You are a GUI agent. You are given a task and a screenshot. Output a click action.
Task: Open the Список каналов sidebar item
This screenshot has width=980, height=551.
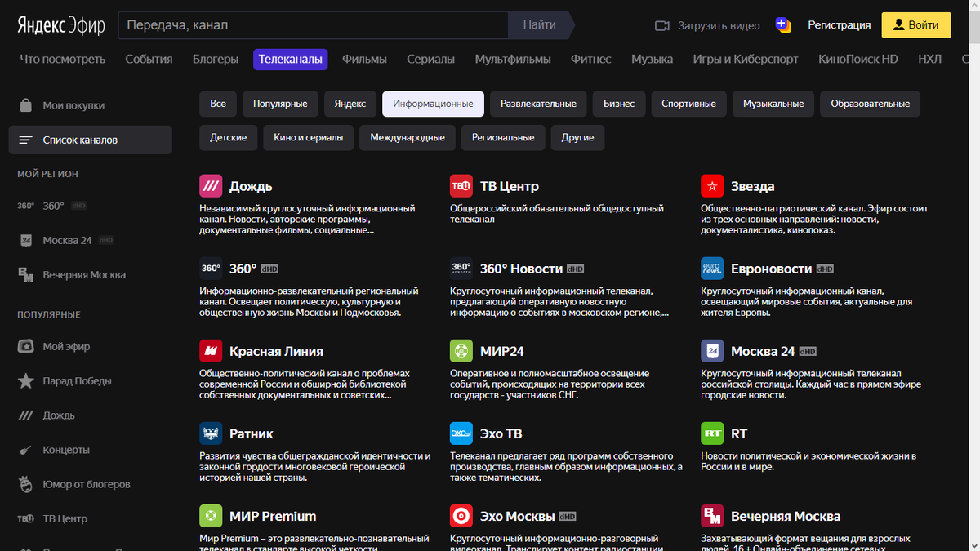[x=91, y=140]
